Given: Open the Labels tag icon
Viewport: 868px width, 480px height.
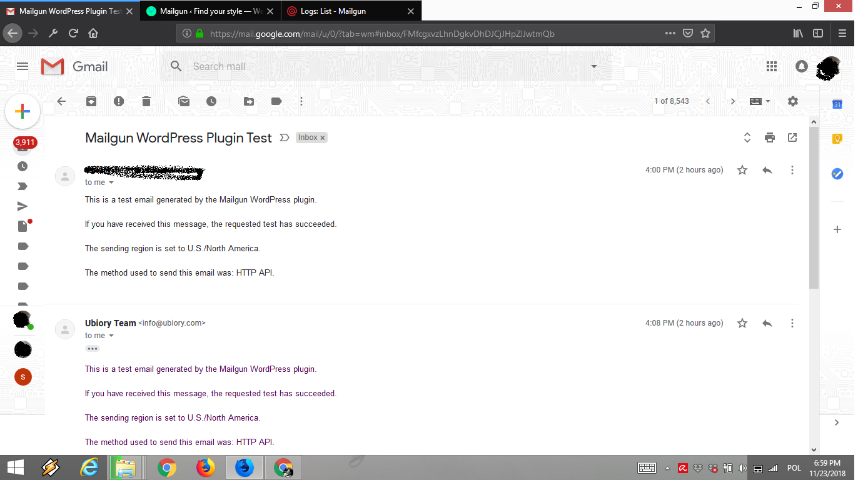Looking at the screenshot, I should click(276, 101).
